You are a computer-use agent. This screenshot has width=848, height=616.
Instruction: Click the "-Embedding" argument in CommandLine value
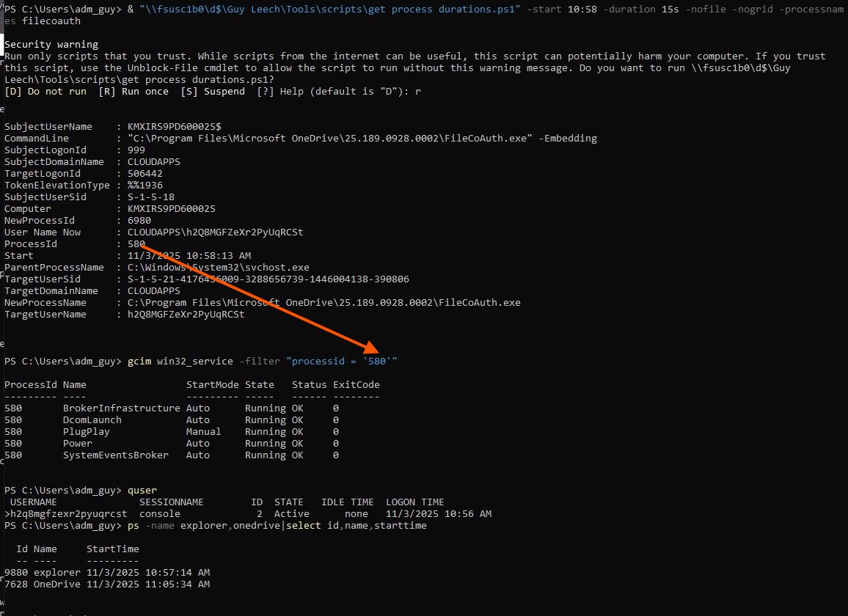point(568,139)
